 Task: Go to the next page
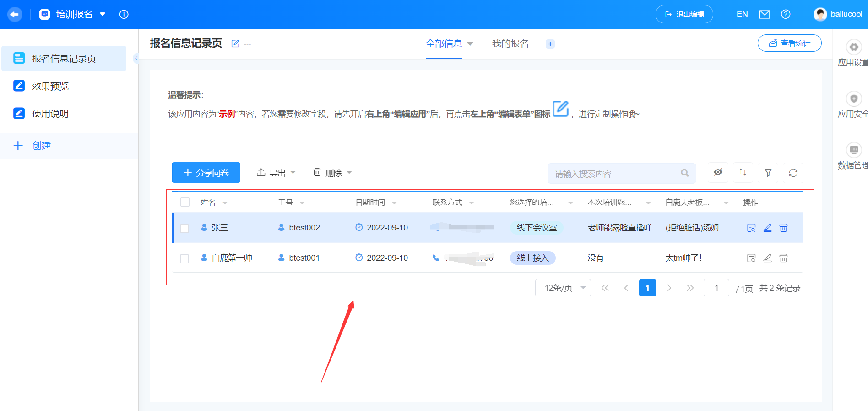tap(669, 288)
